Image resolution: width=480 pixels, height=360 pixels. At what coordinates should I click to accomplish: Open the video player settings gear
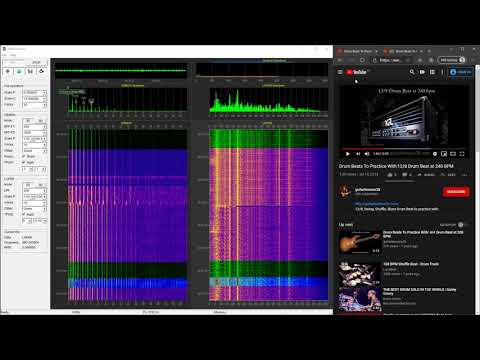point(435,154)
